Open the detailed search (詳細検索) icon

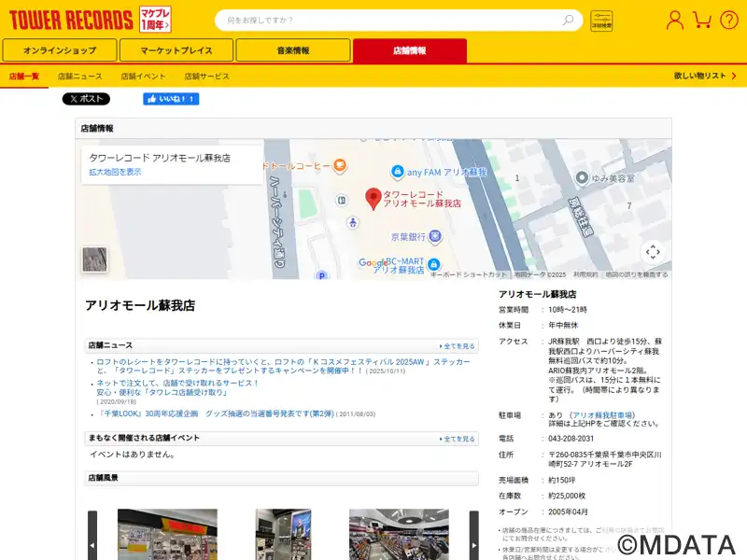coord(601,21)
